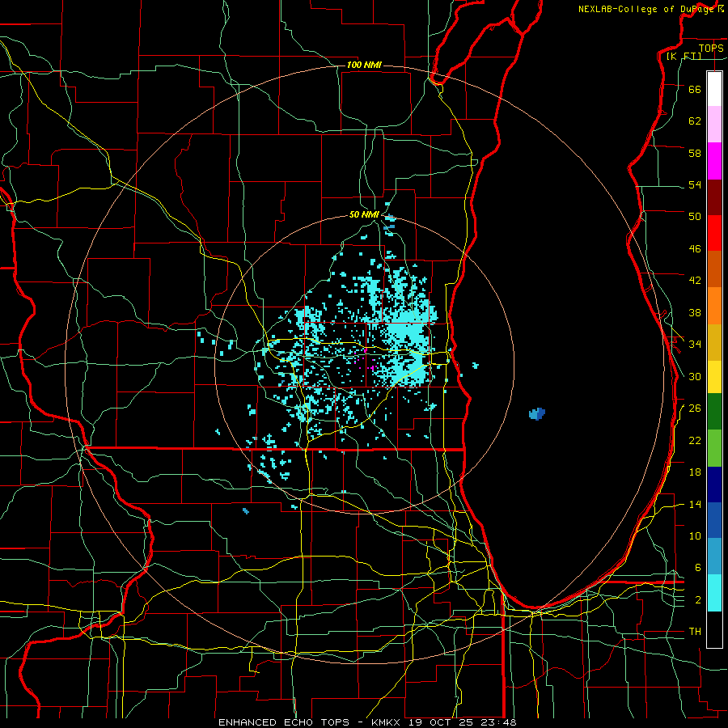Viewport: 728px width, 728px height.
Task: Click the gold swatch near 34
Action: pyautogui.click(x=714, y=342)
